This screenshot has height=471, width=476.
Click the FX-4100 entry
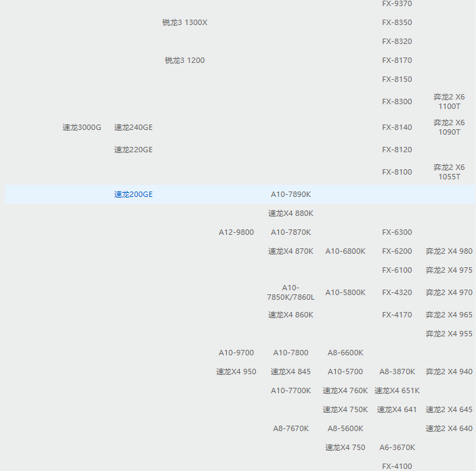pos(397,466)
